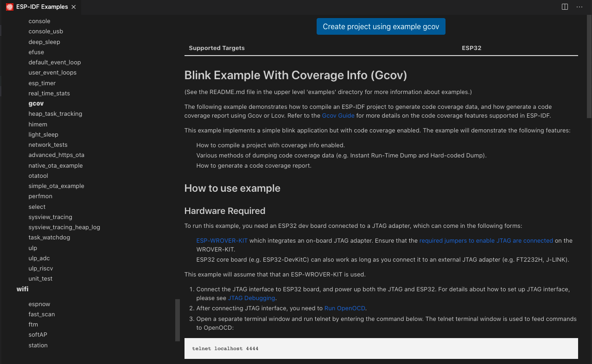Open the JTAG Debugging link
Viewport: 592px width, 364px height.
point(251,298)
